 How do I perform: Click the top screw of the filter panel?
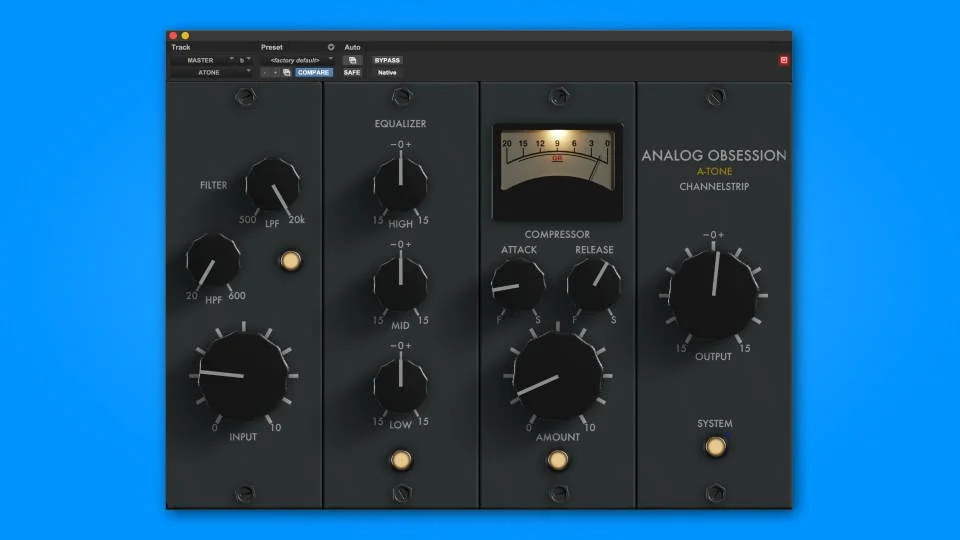245,97
